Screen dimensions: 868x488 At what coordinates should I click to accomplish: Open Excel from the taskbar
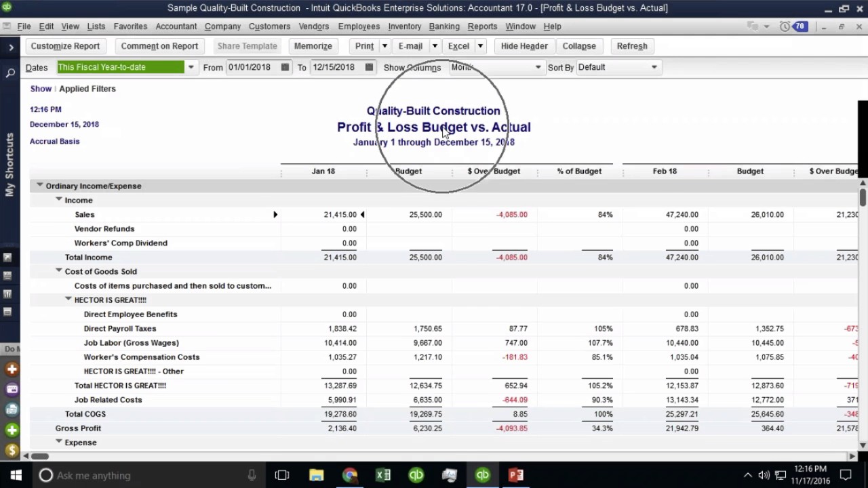pyautogui.click(x=383, y=475)
